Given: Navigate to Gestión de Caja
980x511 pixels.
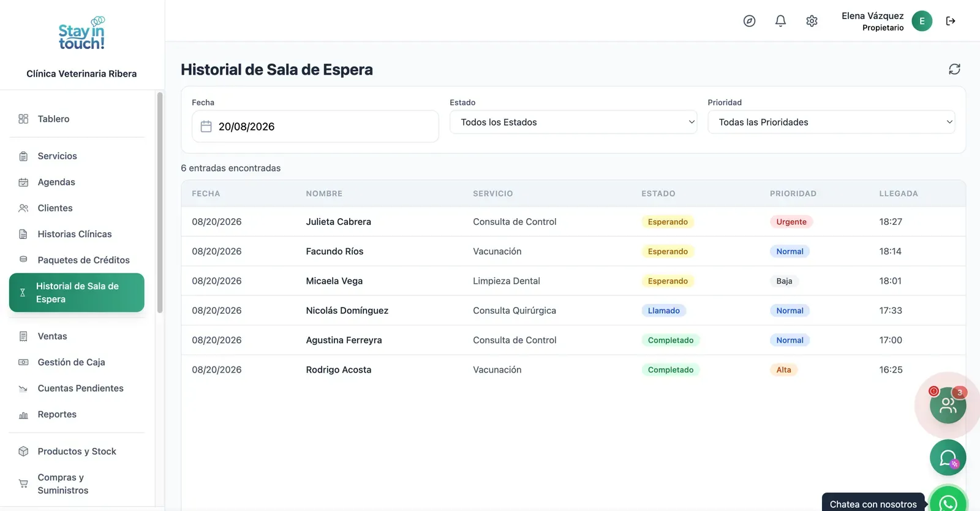Looking at the screenshot, I should coord(77,362).
